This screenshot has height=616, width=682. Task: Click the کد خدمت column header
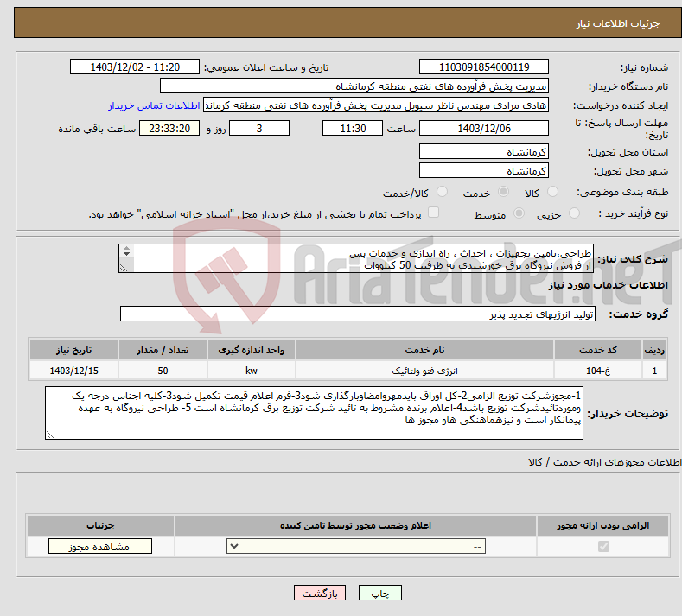(598, 350)
